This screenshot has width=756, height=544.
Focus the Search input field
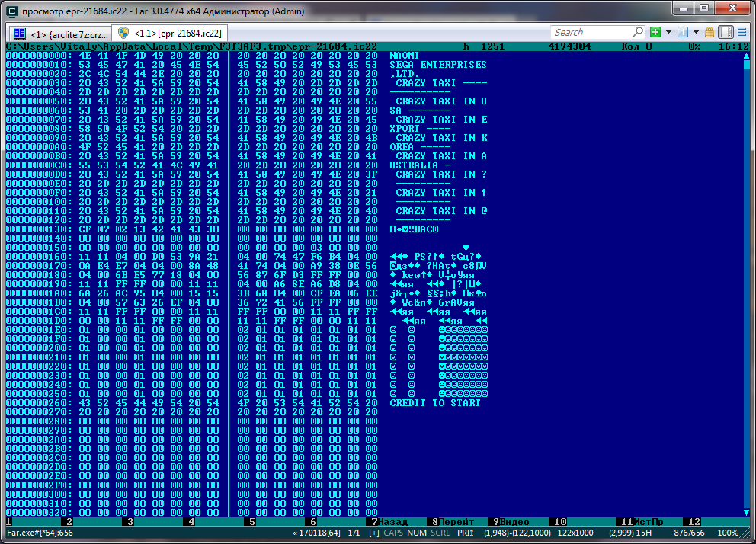pyautogui.click(x=591, y=32)
